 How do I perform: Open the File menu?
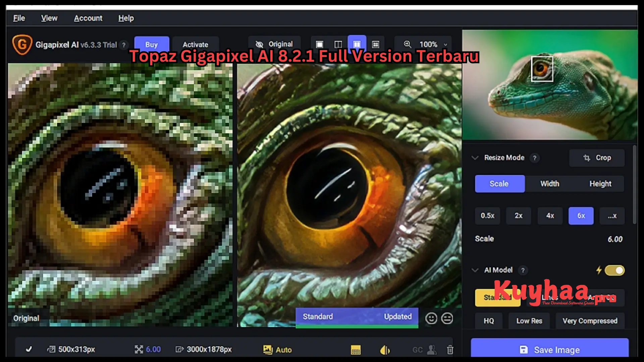point(19,18)
